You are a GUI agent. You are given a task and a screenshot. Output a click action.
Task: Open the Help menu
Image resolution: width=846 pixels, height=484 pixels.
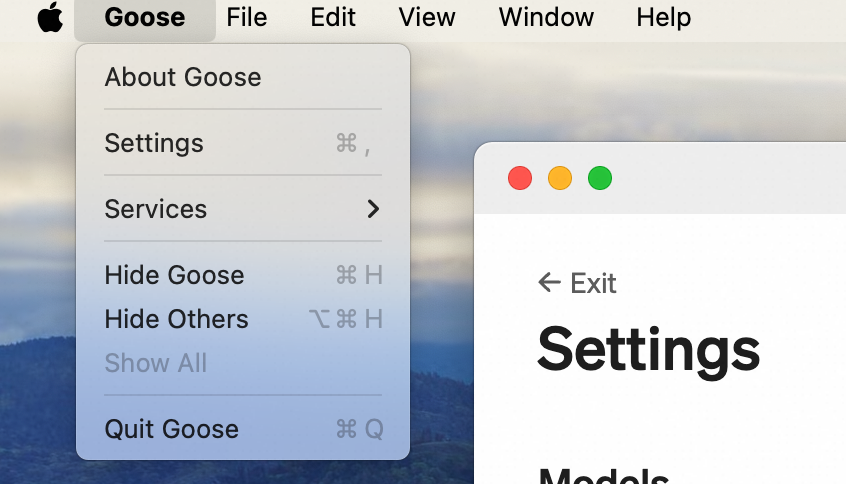(x=664, y=17)
